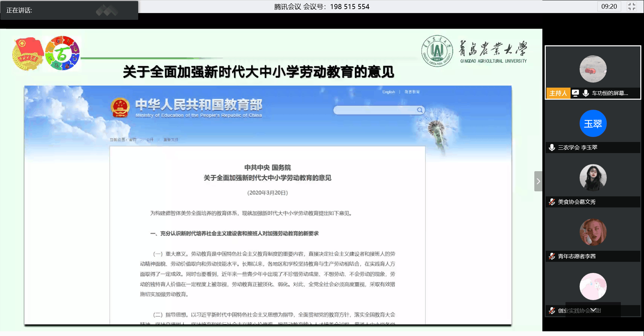Click the 首页 breadcrumb link
Image resolution: width=644 pixels, height=336 pixels.
(x=133, y=140)
